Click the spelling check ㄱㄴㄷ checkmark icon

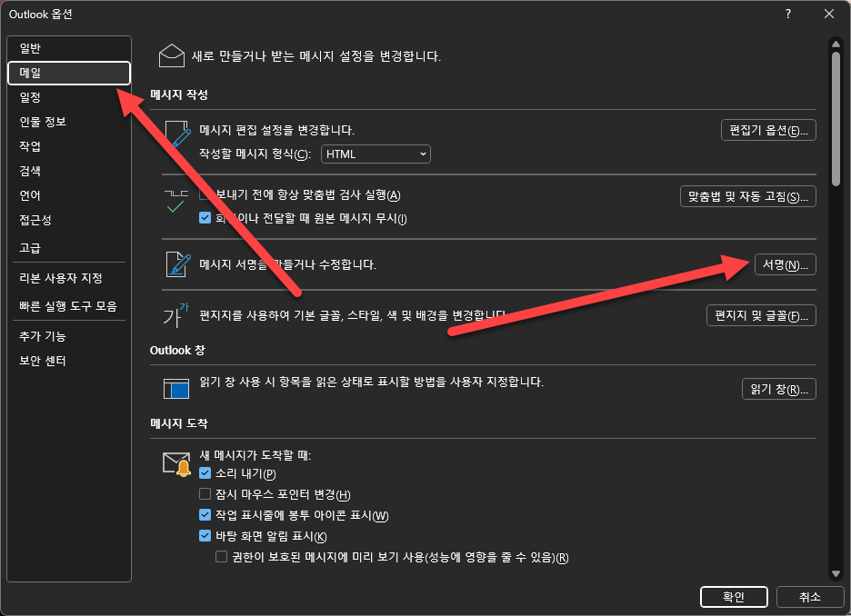pos(175,201)
